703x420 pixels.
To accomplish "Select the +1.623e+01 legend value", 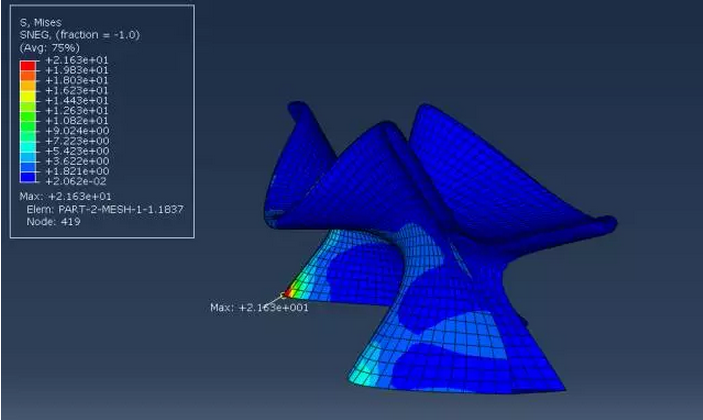I will coord(77,91).
